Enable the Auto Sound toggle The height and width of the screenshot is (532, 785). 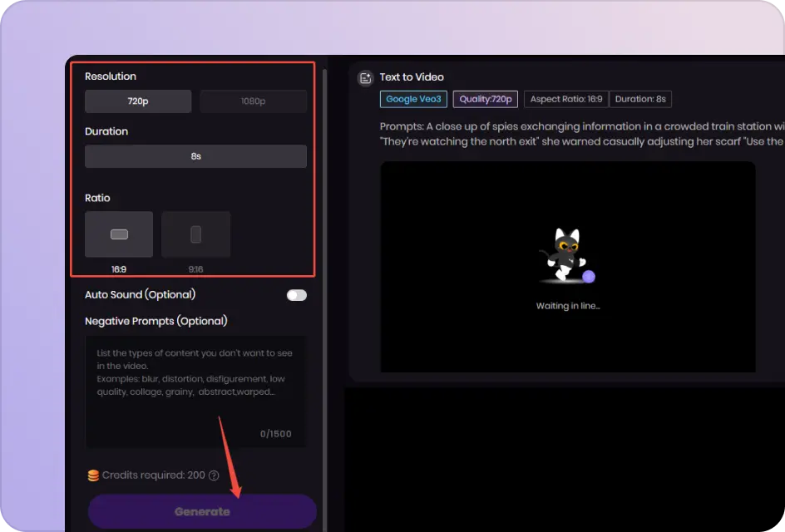[296, 295]
